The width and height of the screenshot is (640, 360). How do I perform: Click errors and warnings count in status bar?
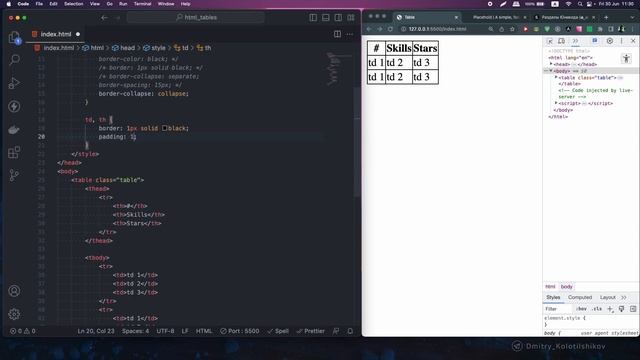tap(23, 331)
